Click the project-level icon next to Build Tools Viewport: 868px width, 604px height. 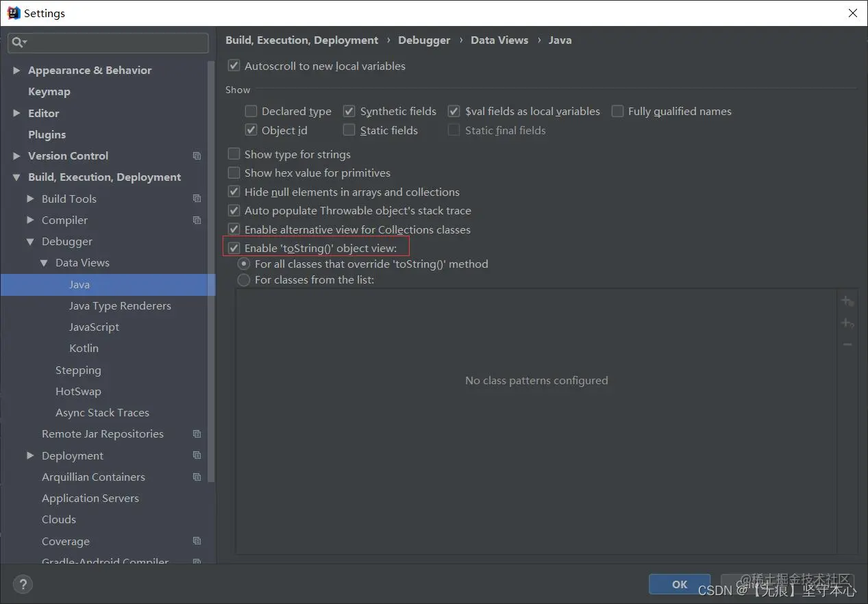197,199
